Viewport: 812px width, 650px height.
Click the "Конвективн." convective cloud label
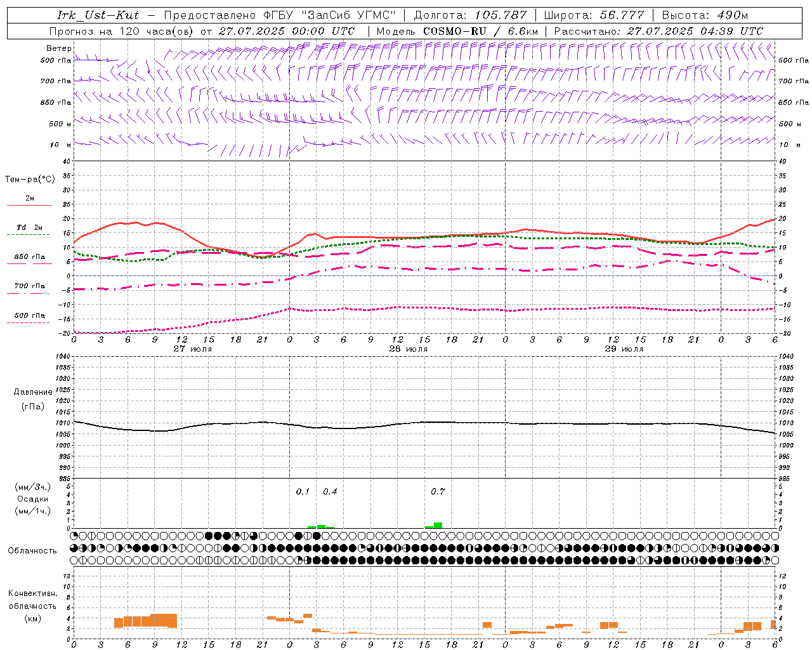[x=32, y=594]
